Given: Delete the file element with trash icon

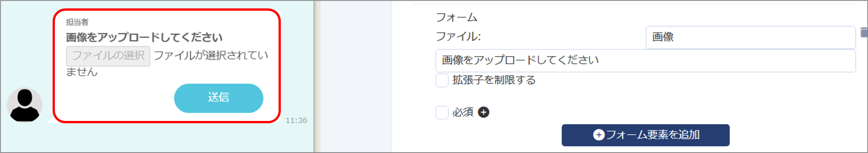Looking at the screenshot, I should (864, 32).
